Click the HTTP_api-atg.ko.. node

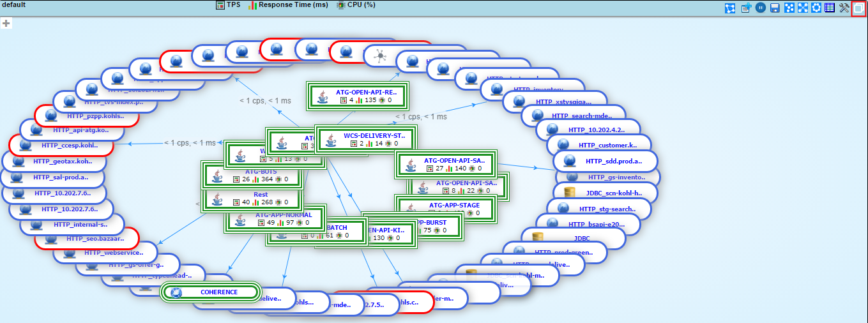tap(71, 130)
